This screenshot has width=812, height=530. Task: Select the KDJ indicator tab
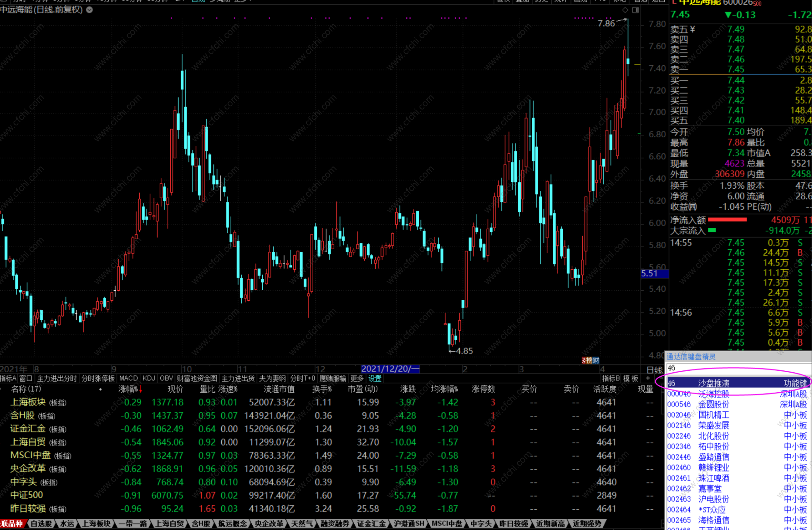tap(148, 378)
